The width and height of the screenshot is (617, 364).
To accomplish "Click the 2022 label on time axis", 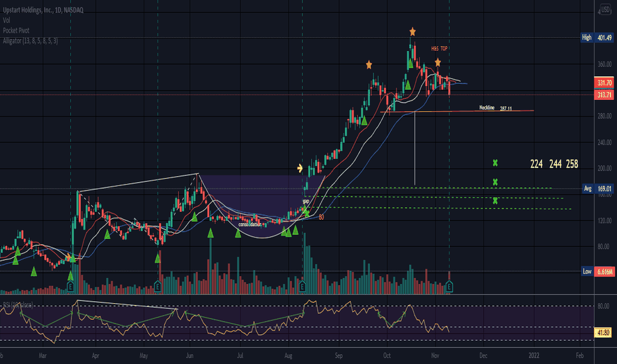I will (534, 356).
